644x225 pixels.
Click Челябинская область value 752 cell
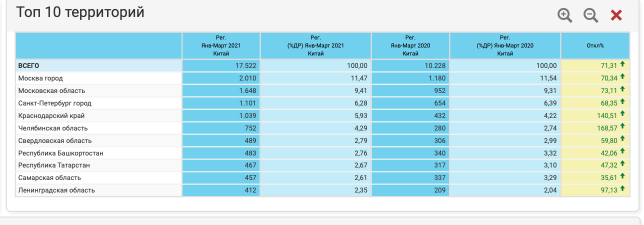221,128
